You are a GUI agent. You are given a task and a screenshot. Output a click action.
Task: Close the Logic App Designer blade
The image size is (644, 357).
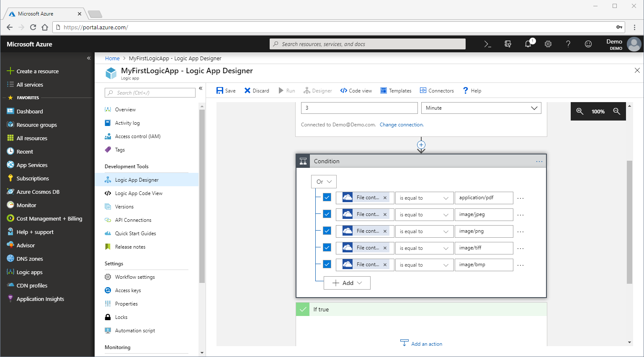pyautogui.click(x=637, y=70)
